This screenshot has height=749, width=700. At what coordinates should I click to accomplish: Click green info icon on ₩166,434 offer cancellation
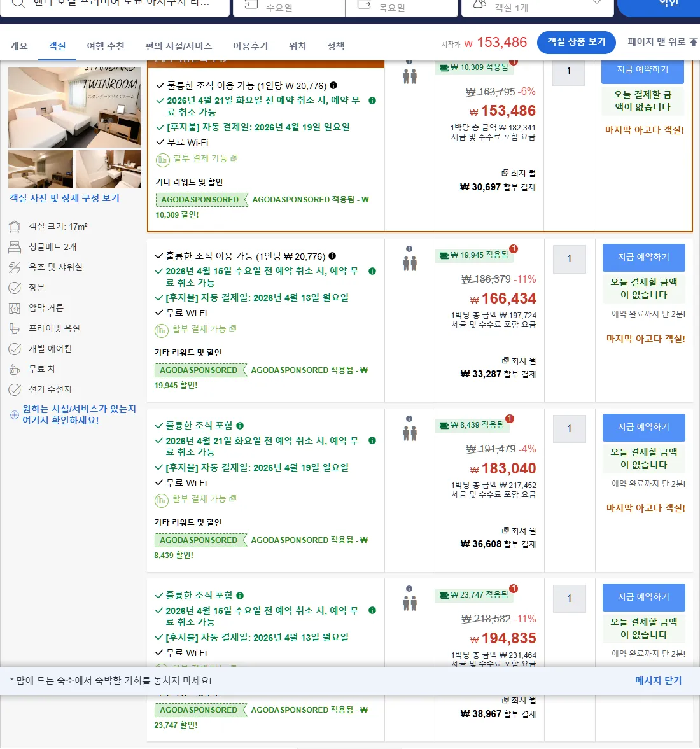[x=372, y=271]
